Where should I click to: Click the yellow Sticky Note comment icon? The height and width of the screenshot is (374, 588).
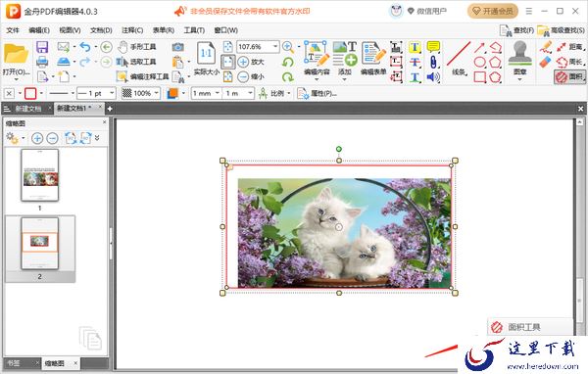click(x=433, y=47)
